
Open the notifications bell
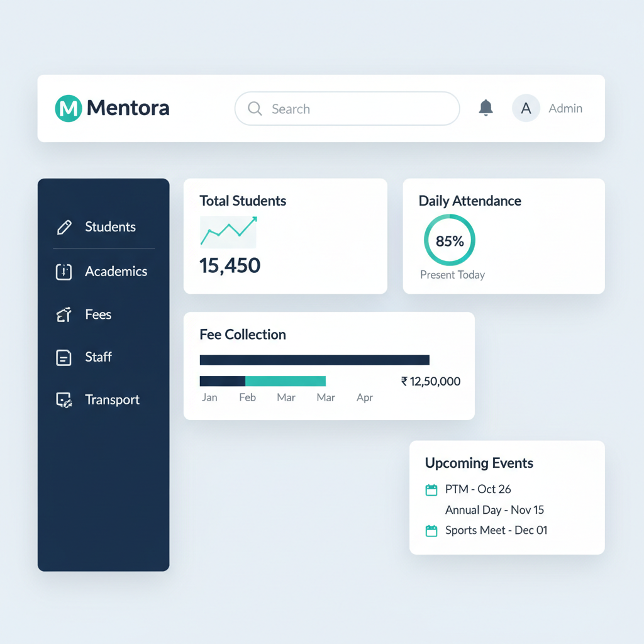coord(486,108)
